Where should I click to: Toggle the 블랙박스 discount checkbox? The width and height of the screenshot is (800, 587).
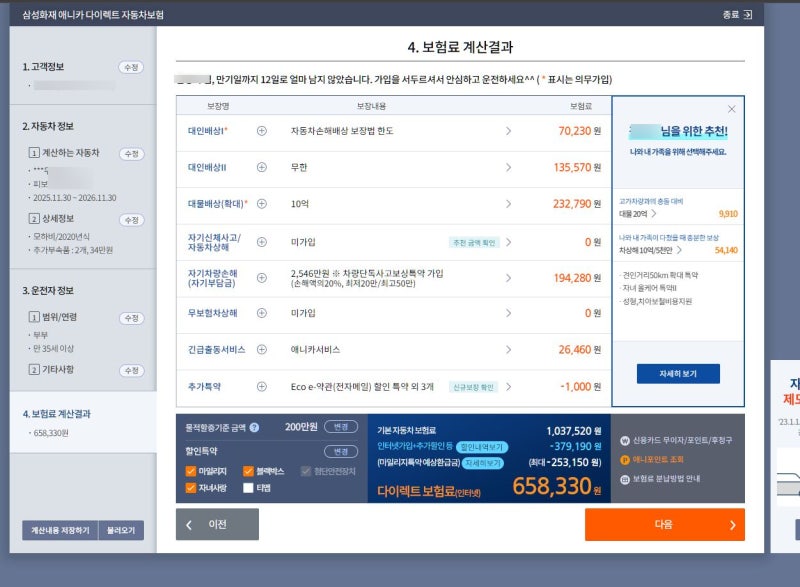coord(248,471)
